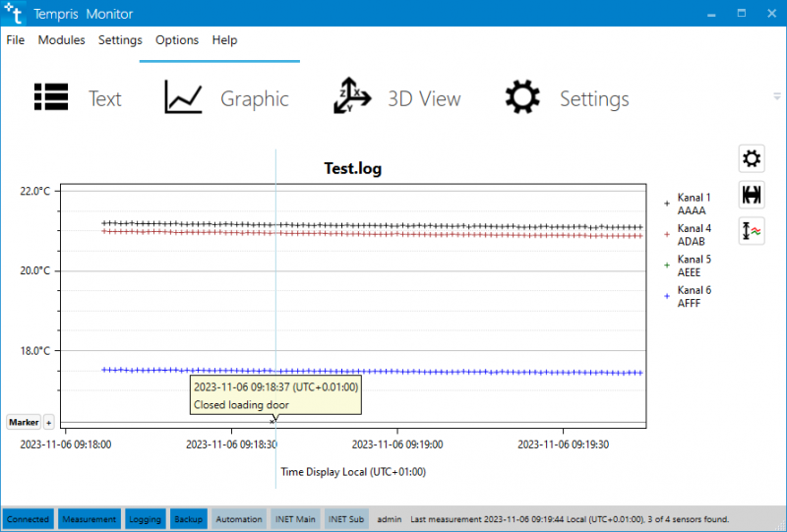Open the Options menu

[x=177, y=40]
